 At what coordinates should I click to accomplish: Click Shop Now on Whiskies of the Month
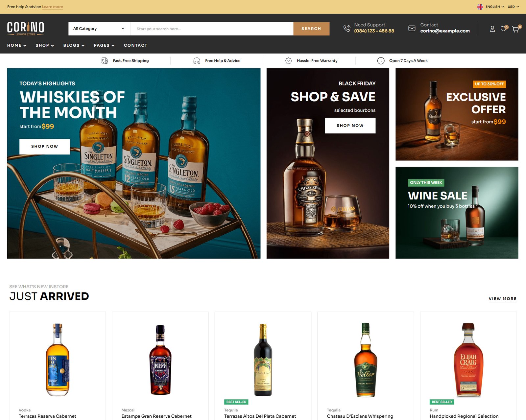pos(45,147)
